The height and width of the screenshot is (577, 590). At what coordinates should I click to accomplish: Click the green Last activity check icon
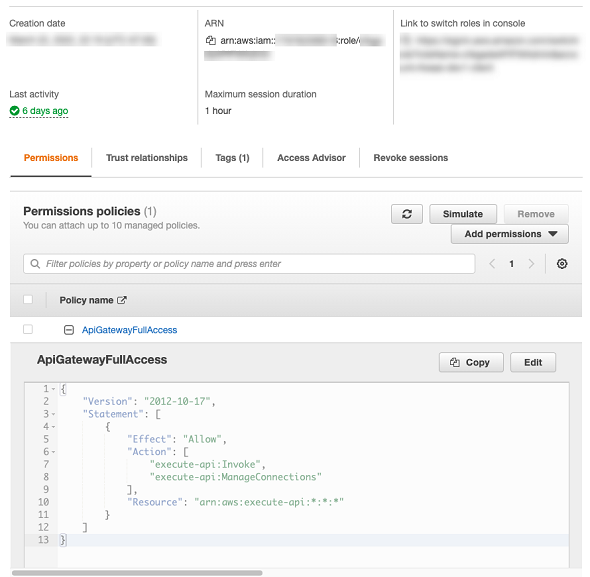[x=14, y=111]
